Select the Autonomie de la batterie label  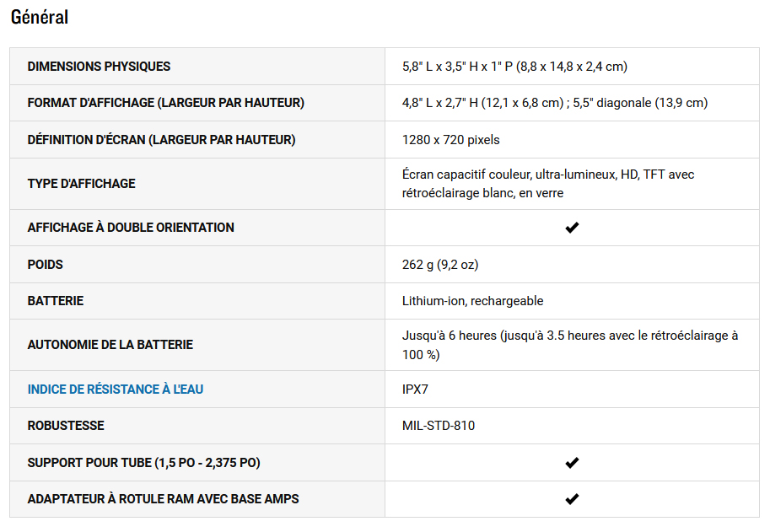point(110,345)
